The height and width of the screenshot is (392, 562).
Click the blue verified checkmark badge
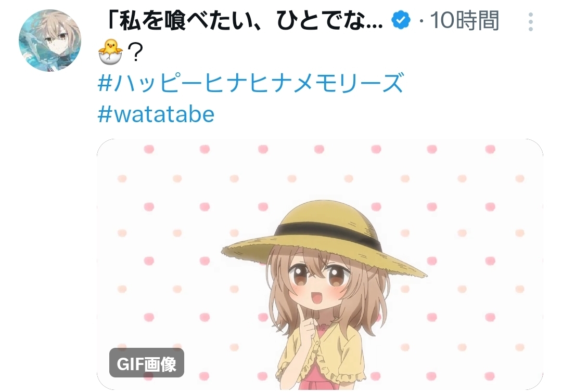[401, 20]
